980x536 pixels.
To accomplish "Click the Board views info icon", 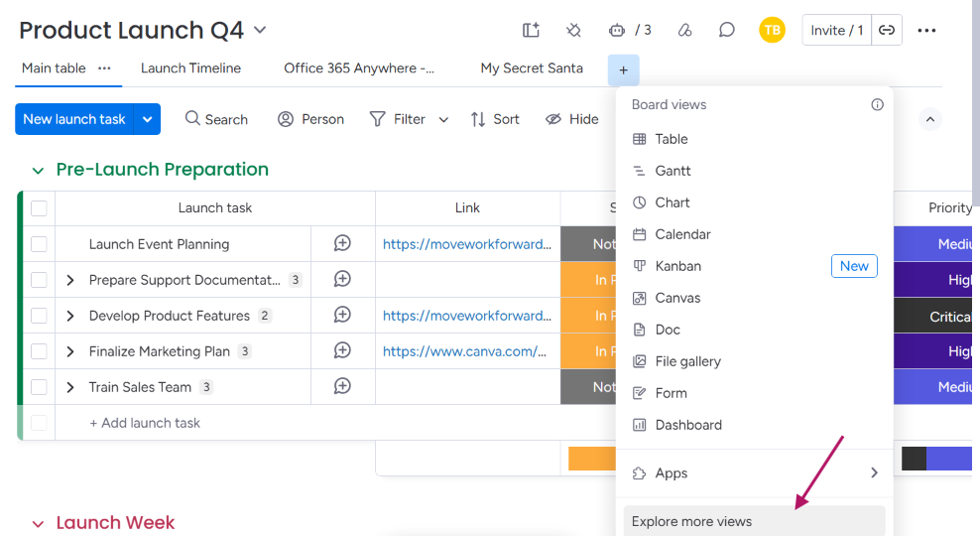I will (x=878, y=104).
